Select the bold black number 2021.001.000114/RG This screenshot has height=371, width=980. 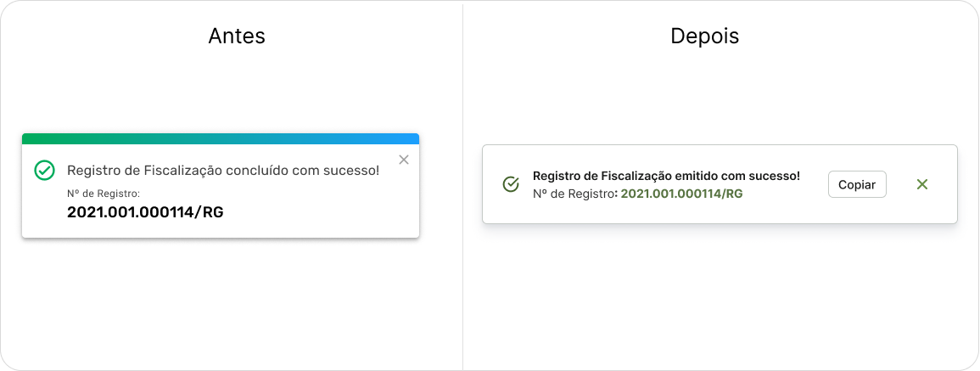click(x=145, y=212)
